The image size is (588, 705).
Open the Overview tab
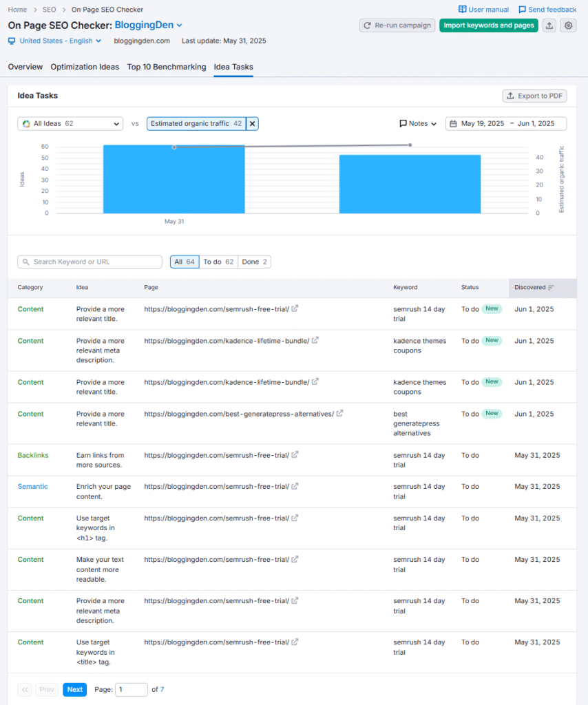(x=25, y=67)
